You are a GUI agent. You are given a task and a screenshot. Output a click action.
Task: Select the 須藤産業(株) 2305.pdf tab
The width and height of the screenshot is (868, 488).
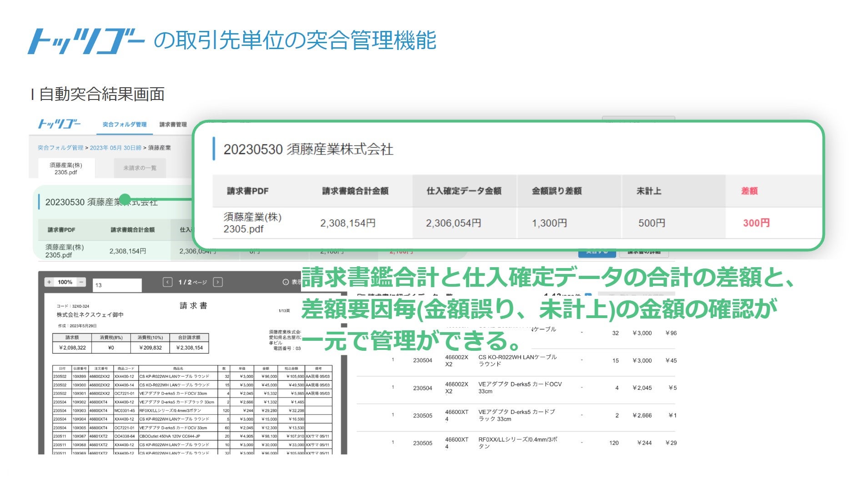[66, 169]
